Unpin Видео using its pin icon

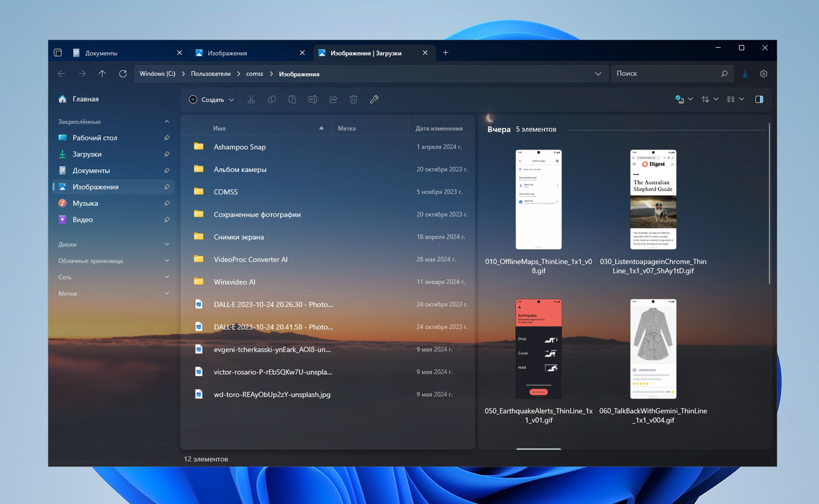(x=167, y=220)
